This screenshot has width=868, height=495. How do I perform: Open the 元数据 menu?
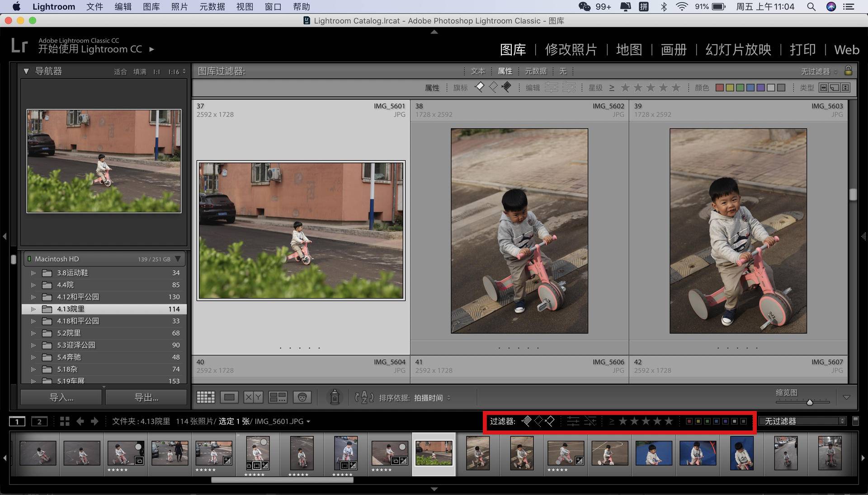click(212, 7)
